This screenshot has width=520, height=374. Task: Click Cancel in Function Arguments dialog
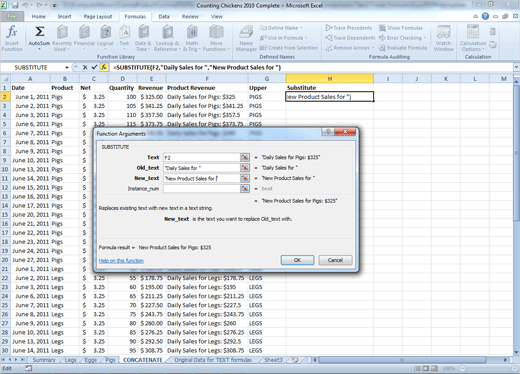[335, 260]
